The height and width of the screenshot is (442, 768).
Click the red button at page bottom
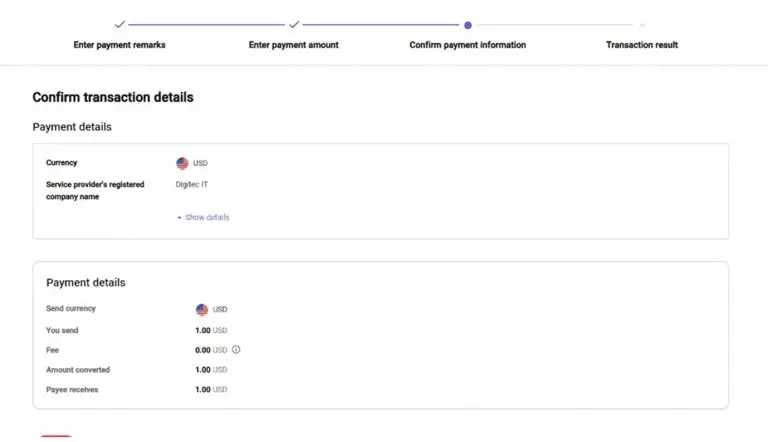coord(56,437)
